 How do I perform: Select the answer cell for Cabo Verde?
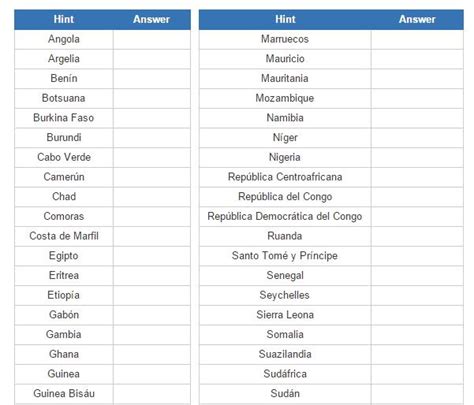coord(152,157)
